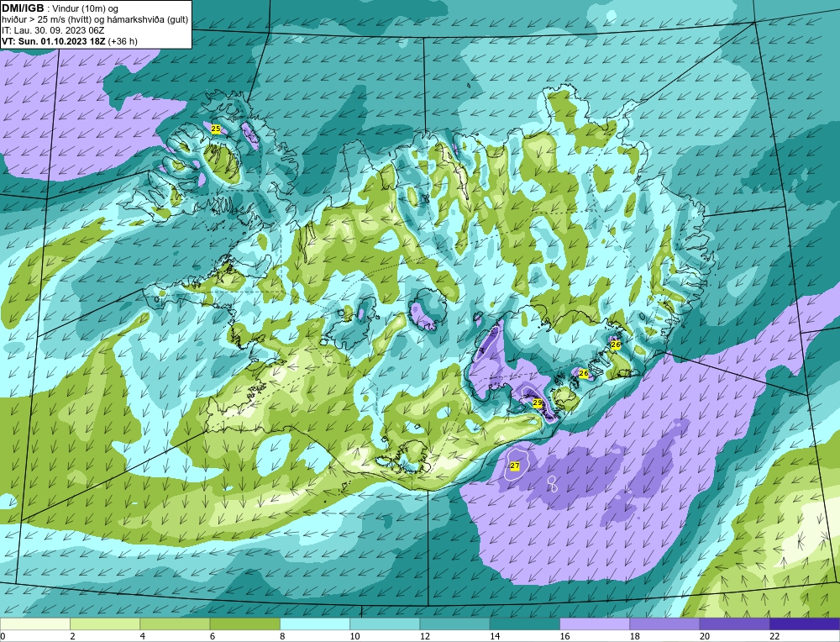Click the yellow 25 gust label in Westfjords
The width and height of the screenshot is (840, 642).
click(215, 129)
